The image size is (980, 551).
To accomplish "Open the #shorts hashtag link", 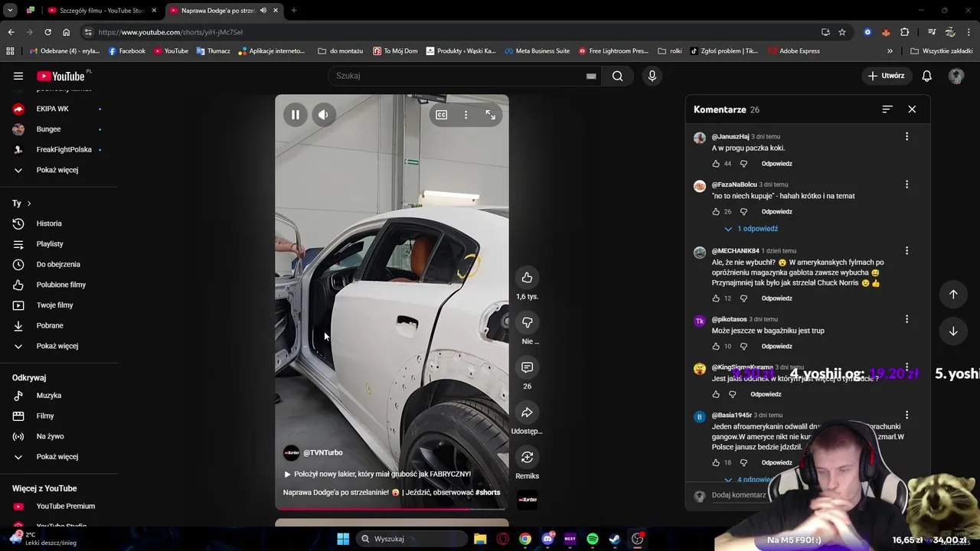I will click(x=488, y=493).
